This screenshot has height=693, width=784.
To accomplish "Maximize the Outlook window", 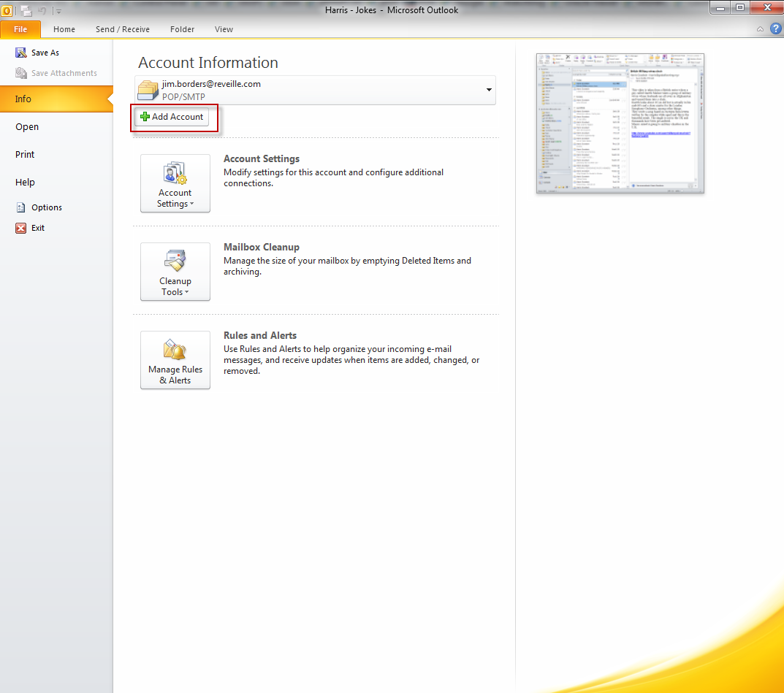I will pyautogui.click(x=740, y=7).
